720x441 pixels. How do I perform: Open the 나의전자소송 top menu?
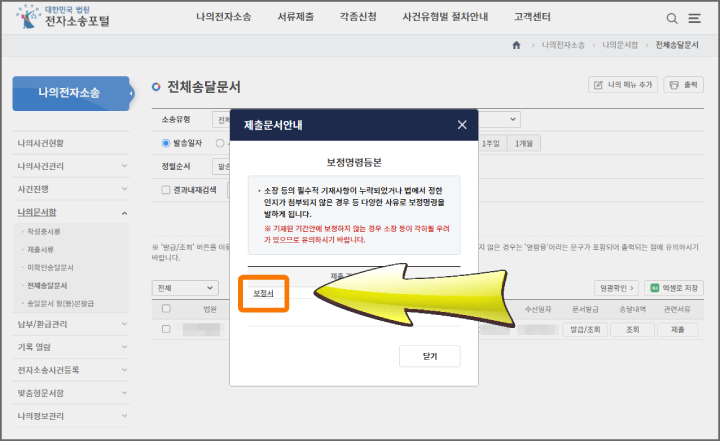click(x=224, y=17)
